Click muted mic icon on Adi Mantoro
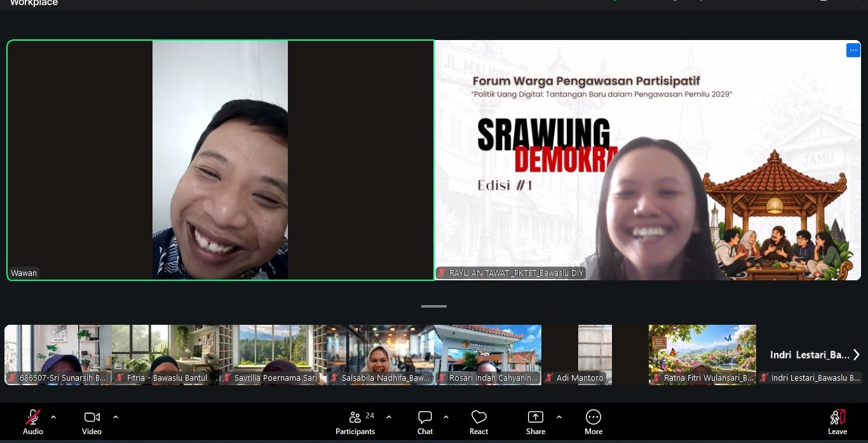868x443 pixels. pos(550,378)
